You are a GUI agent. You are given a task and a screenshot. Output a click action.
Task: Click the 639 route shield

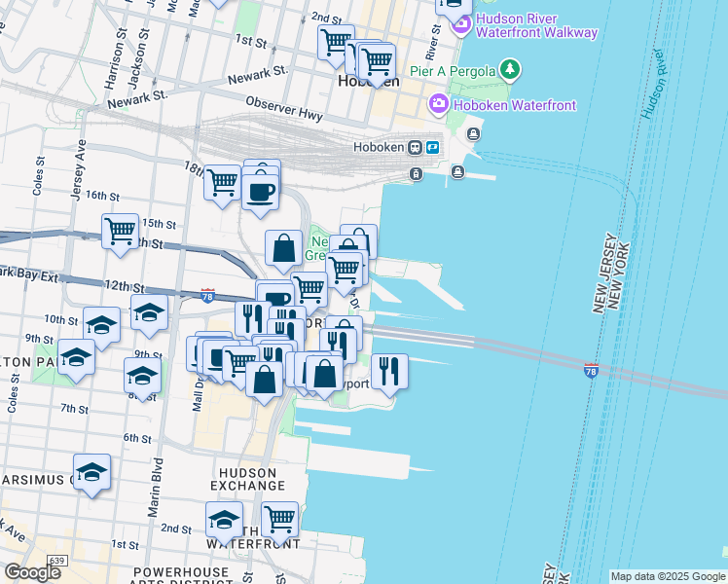pos(56,561)
